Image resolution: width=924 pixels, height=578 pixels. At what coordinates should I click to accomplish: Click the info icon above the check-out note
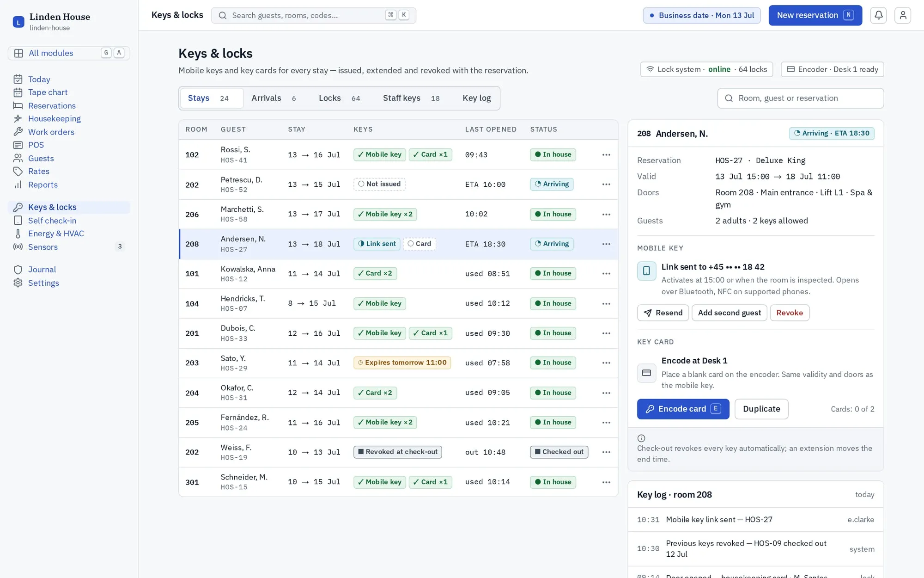641,438
